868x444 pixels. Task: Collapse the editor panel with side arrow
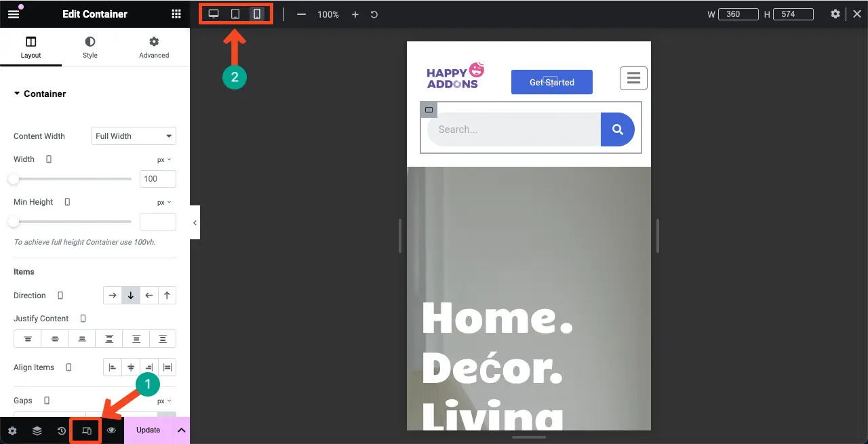coord(195,223)
